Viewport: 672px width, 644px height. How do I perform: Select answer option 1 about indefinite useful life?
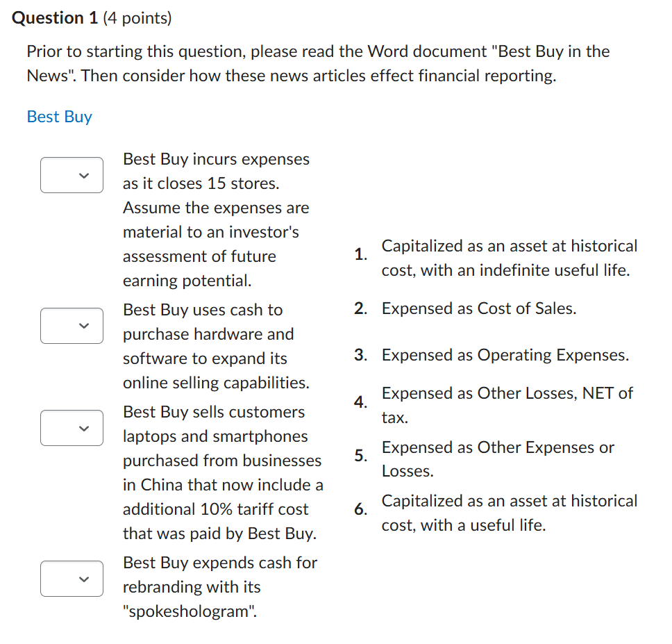[x=509, y=258]
